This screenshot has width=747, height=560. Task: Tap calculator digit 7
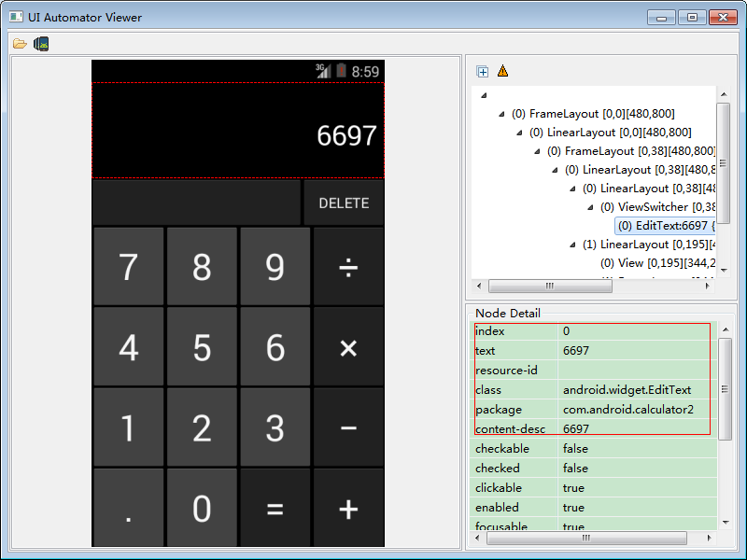[x=129, y=266]
